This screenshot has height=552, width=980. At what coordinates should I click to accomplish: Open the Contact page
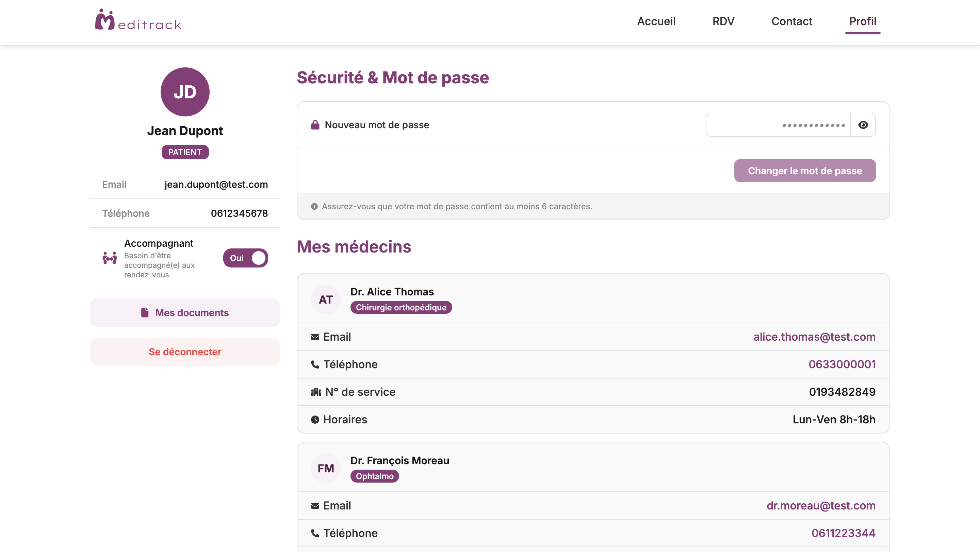792,21
